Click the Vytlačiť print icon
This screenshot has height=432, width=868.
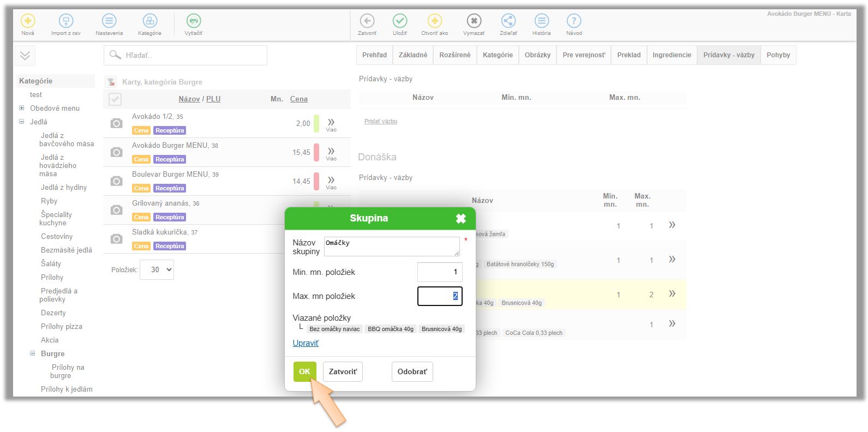click(x=193, y=21)
